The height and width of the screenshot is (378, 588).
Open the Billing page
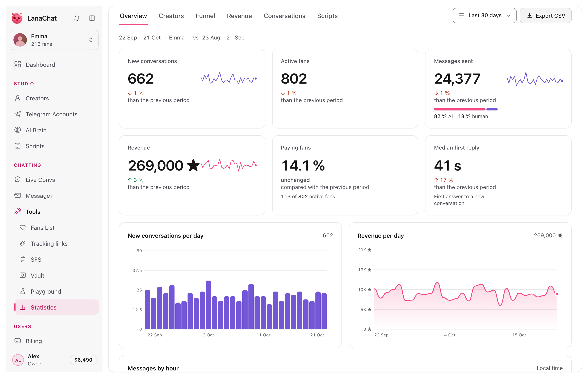54,341
